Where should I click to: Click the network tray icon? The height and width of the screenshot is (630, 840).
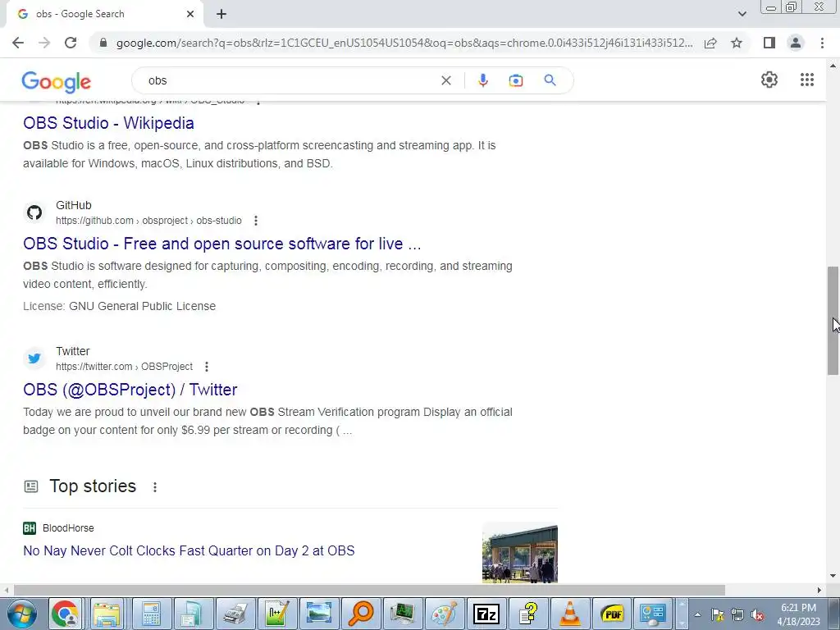[737, 615]
